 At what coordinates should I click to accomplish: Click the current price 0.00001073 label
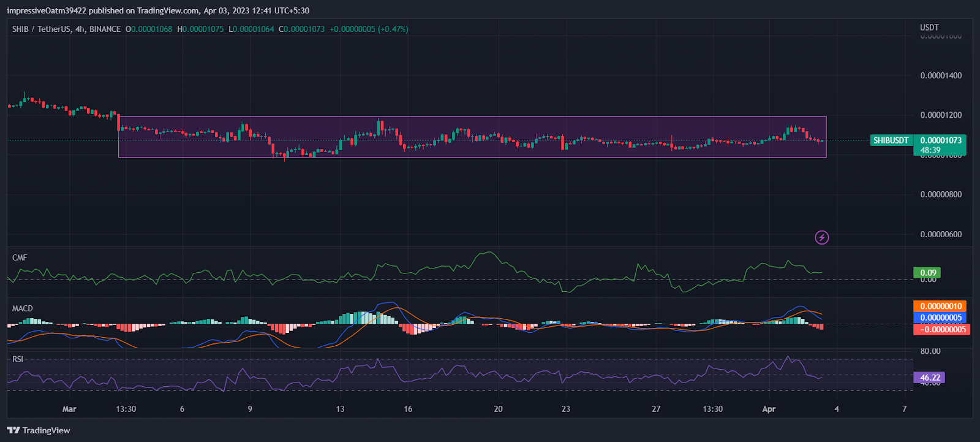(940, 140)
